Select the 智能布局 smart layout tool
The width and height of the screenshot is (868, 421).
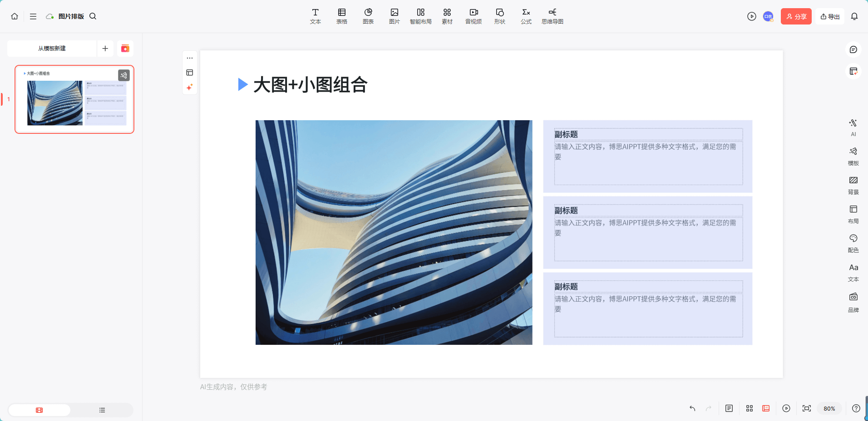420,16
